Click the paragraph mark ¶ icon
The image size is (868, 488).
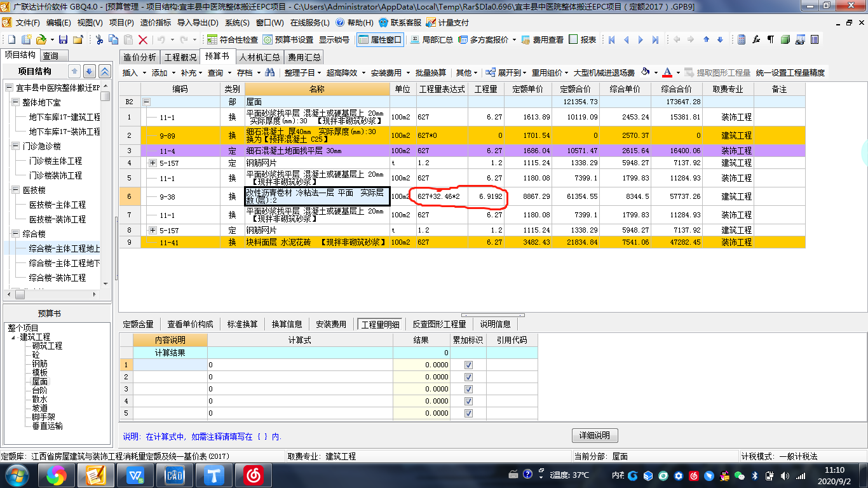pos(771,39)
